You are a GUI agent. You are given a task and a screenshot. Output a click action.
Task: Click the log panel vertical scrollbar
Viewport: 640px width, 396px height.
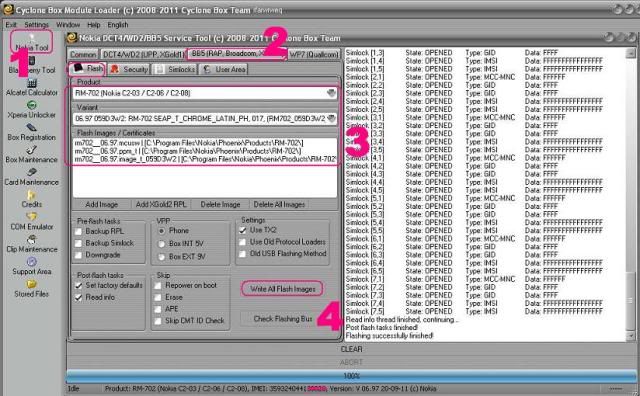[x=631, y=194]
